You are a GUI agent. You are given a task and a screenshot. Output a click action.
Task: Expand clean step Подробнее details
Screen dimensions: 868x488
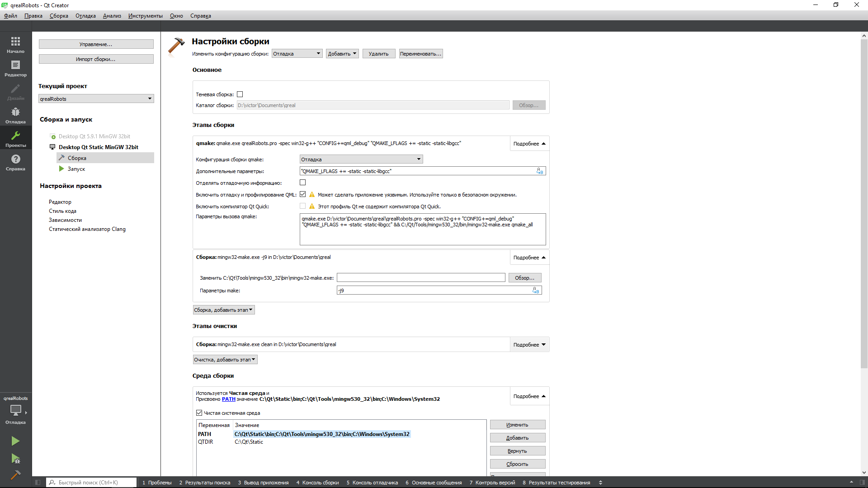point(529,345)
